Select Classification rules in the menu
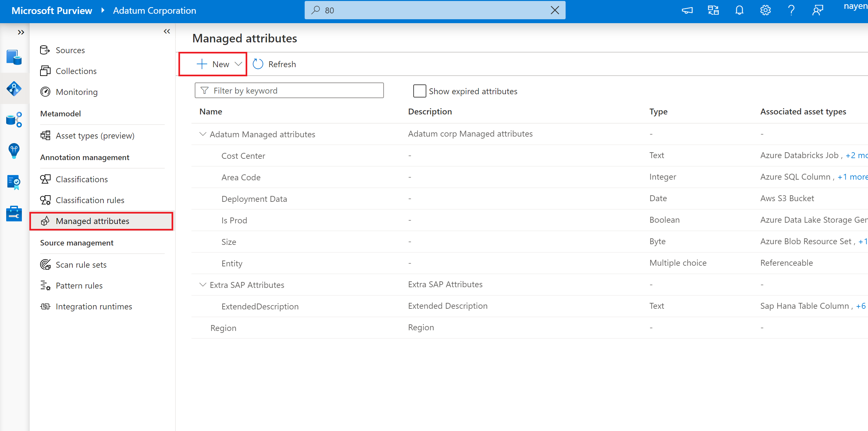This screenshot has width=868, height=431. pos(90,200)
